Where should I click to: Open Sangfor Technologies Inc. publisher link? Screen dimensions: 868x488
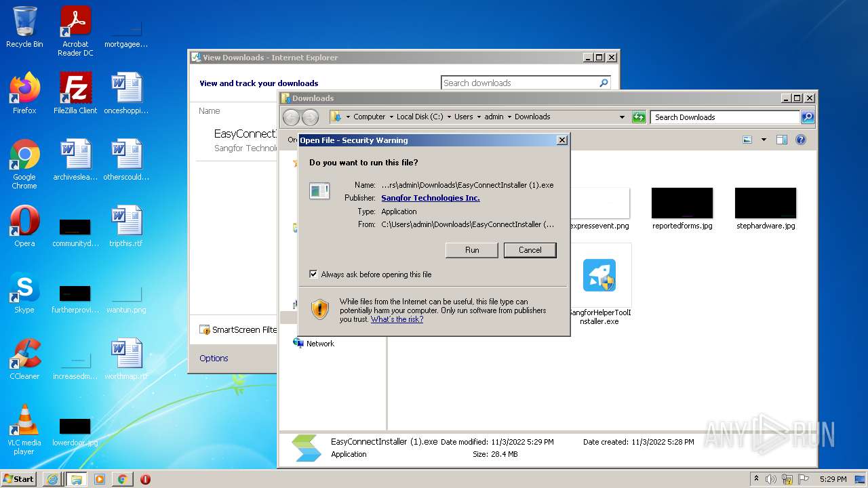[x=431, y=198]
